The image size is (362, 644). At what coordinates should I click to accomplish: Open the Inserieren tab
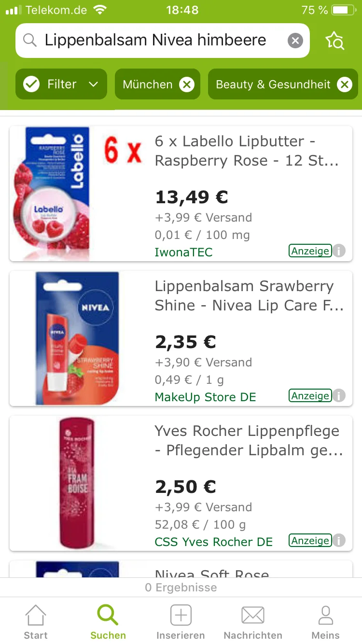181,622
